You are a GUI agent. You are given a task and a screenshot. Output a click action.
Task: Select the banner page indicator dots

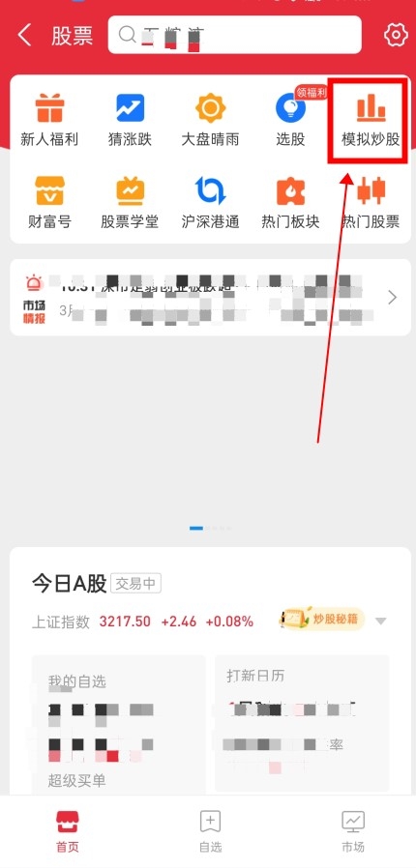[x=210, y=528]
